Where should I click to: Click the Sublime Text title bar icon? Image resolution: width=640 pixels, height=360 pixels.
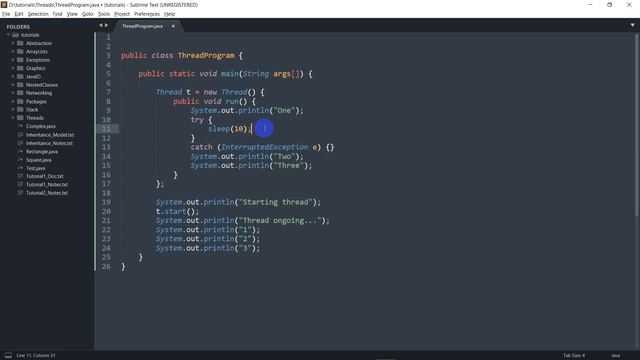click(x=4, y=4)
